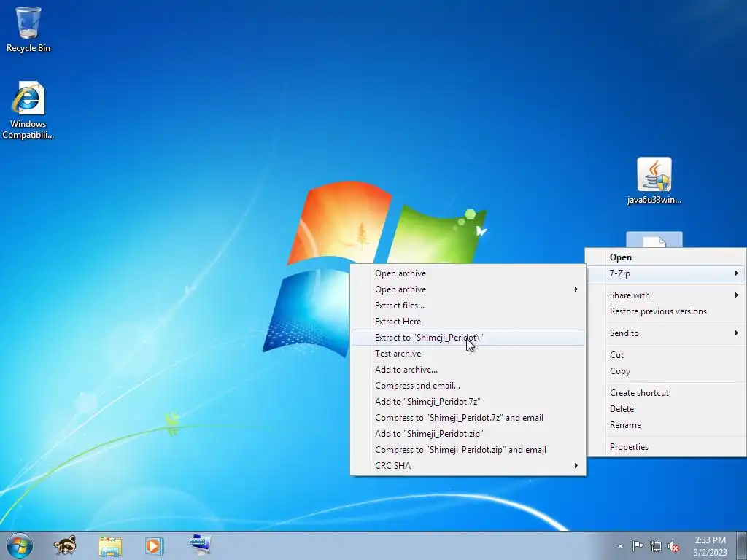Open Properties from the context menu
747x560 pixels.
[666, 447]
